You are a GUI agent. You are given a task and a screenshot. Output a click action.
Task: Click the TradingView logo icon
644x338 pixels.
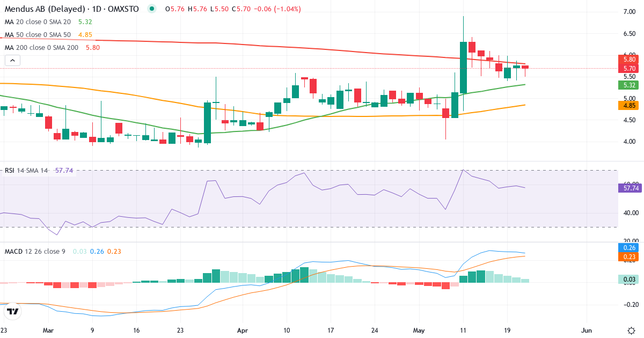coord(13,311)
